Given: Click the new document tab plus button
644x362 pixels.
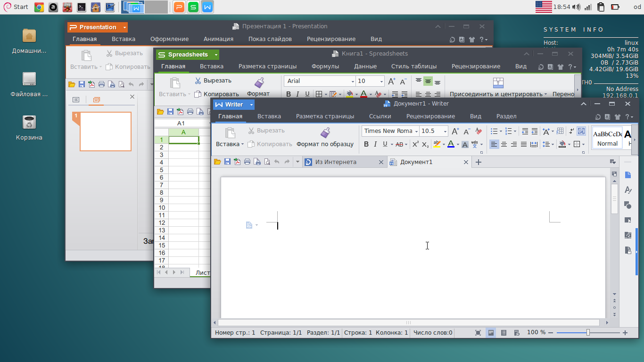Looking at the screenshot, I should coord(479,162).
